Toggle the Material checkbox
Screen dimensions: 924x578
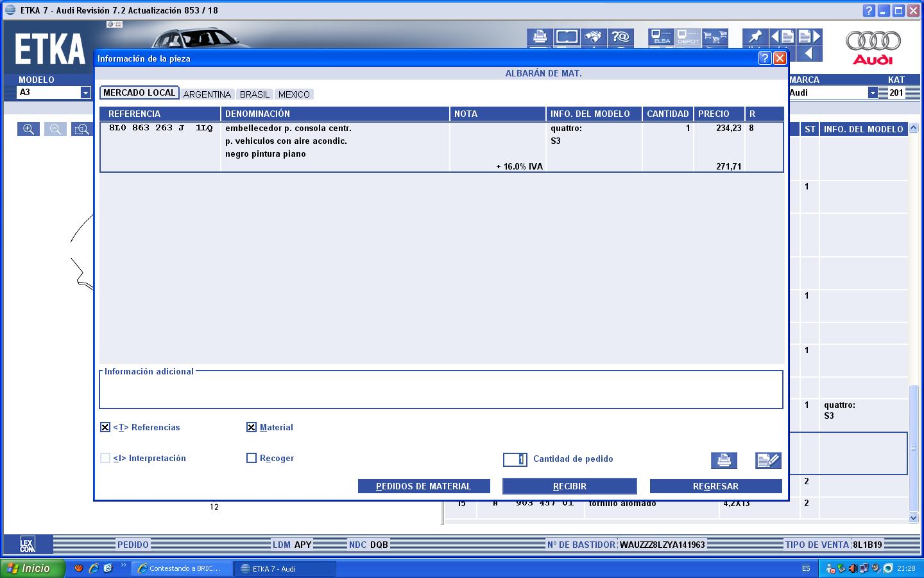(x=252, y=427)
